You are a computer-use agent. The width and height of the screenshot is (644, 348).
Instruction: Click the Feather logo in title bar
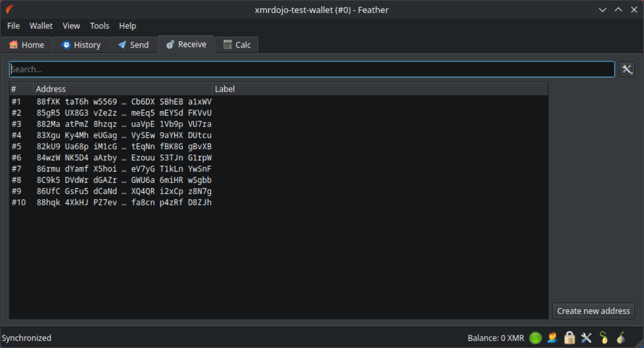tap(10, 9)
